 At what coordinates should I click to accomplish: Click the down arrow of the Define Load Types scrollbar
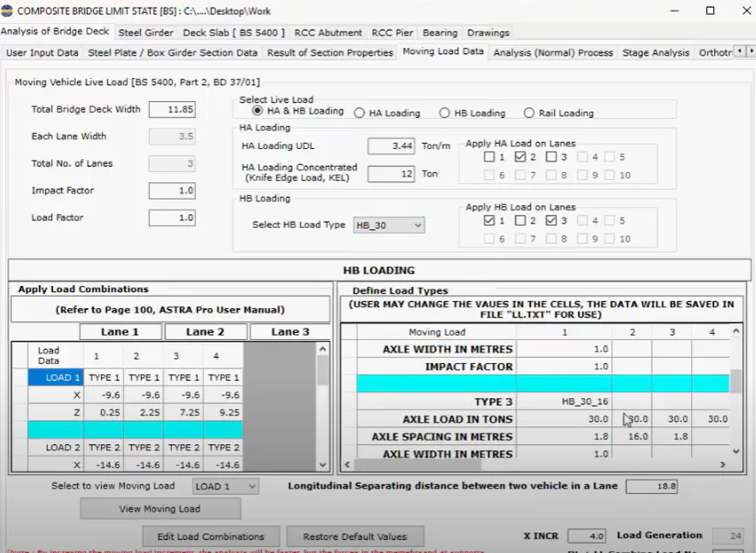click(x=735, y=452)
